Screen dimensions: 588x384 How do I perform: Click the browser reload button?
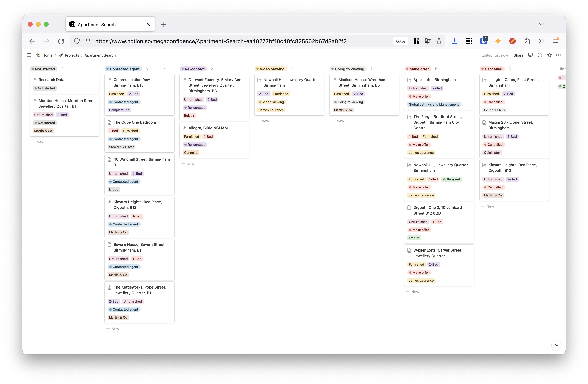pos(61,41)
